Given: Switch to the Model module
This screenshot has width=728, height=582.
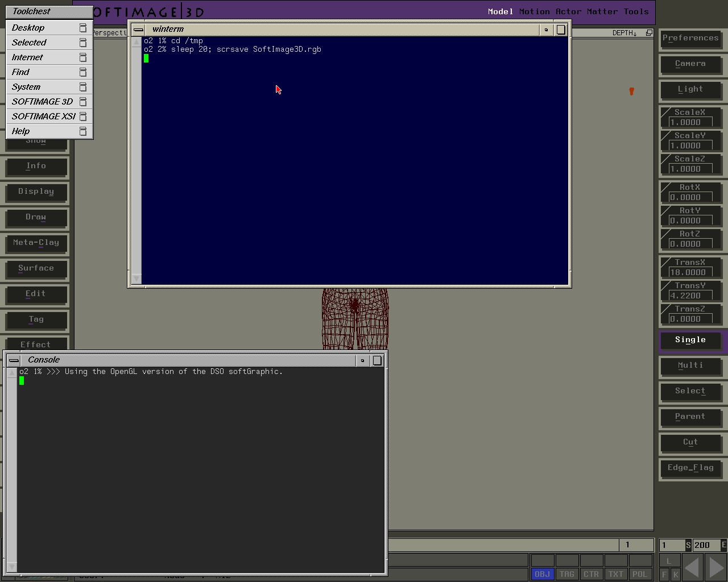Looking at the screenshot, I should pyautogui.click(x=500, y=11).
